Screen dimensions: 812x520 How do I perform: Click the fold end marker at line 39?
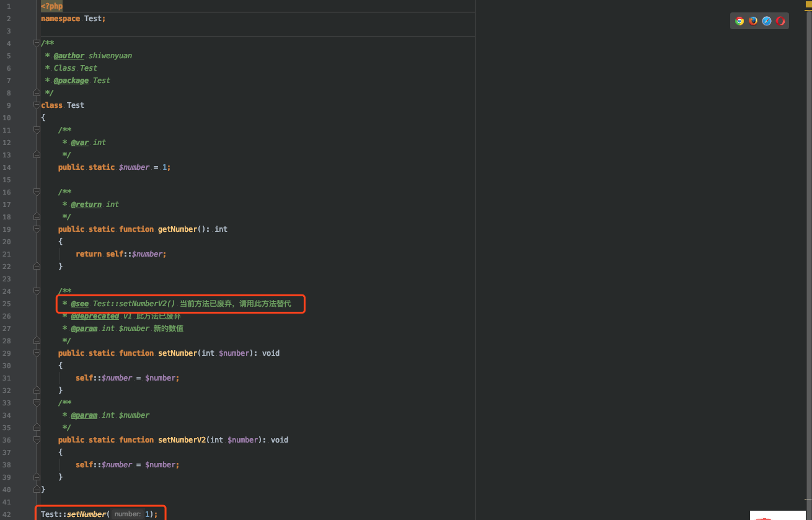(x=37, y=477)
